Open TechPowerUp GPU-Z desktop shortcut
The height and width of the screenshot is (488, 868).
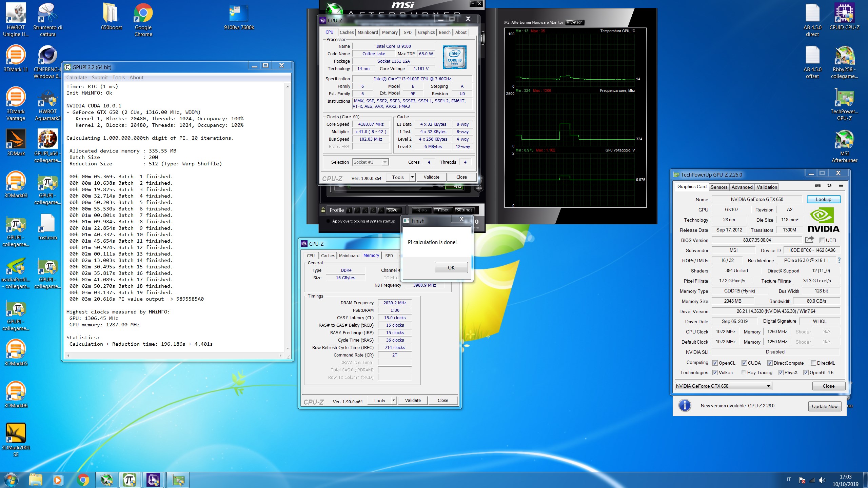844,104
